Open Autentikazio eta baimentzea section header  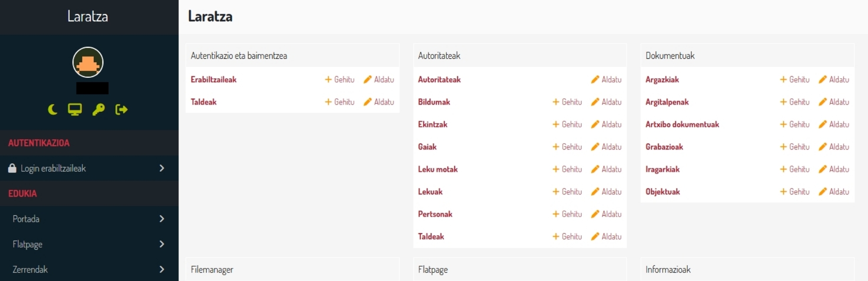tap(239, 56)
